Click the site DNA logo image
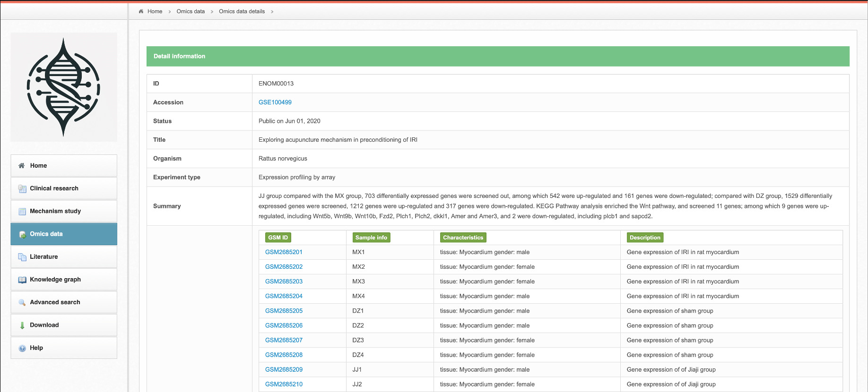 point(64,87)
